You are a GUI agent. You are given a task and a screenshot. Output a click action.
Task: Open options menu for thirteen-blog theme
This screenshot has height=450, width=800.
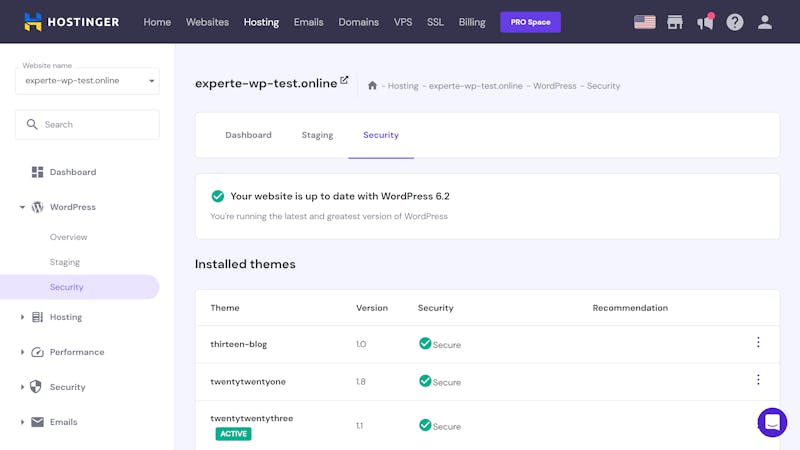tap(758, 342)
